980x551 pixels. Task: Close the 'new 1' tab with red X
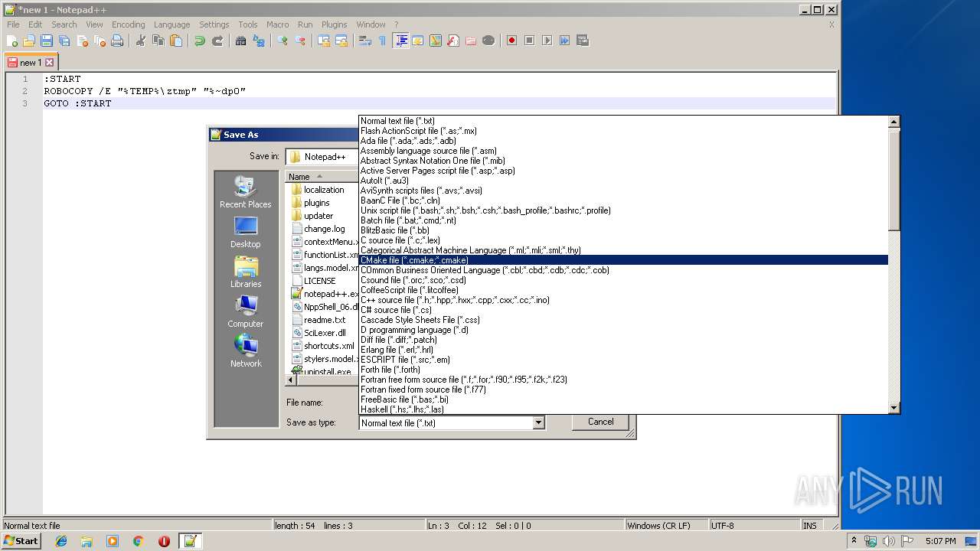(x=50, y=63)
